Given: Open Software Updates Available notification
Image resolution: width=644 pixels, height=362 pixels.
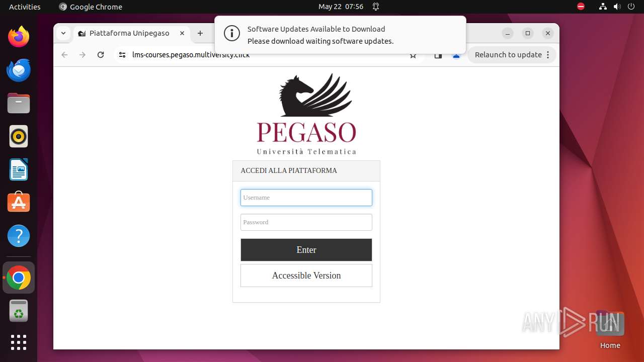Looking at the screenshot, I should coord(340,35).
